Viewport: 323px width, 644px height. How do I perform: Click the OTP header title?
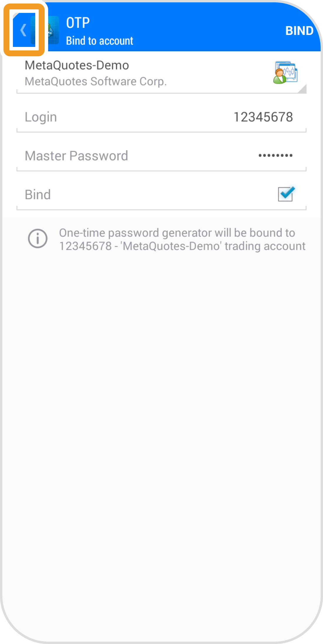tap(78, 23)
